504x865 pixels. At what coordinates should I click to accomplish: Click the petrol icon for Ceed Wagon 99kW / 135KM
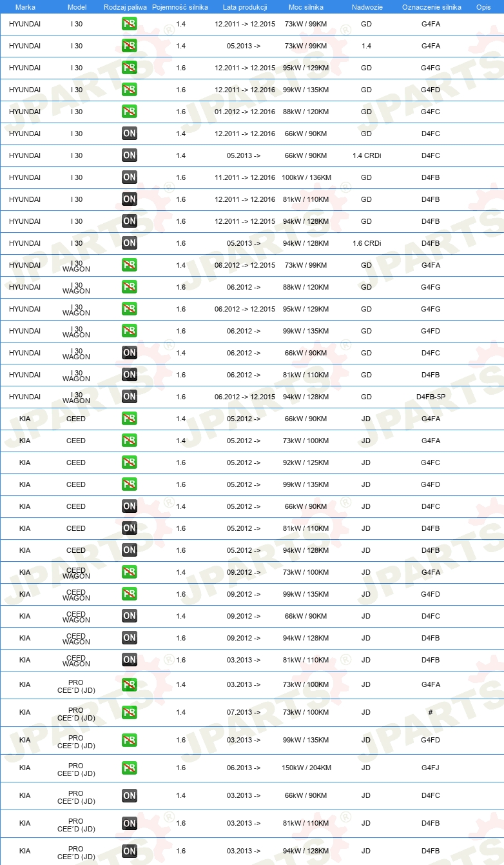pyautogui.click(x=130, y=594)
